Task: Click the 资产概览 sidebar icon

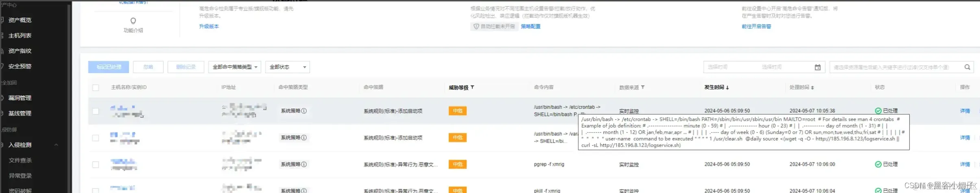Action: (2, 20)
